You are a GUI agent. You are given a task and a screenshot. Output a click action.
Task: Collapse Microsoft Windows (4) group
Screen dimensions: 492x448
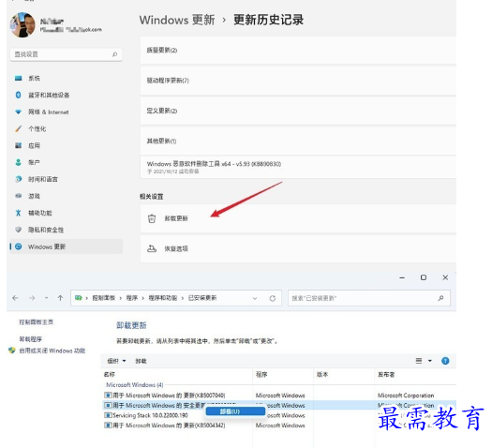click(135, 385)
